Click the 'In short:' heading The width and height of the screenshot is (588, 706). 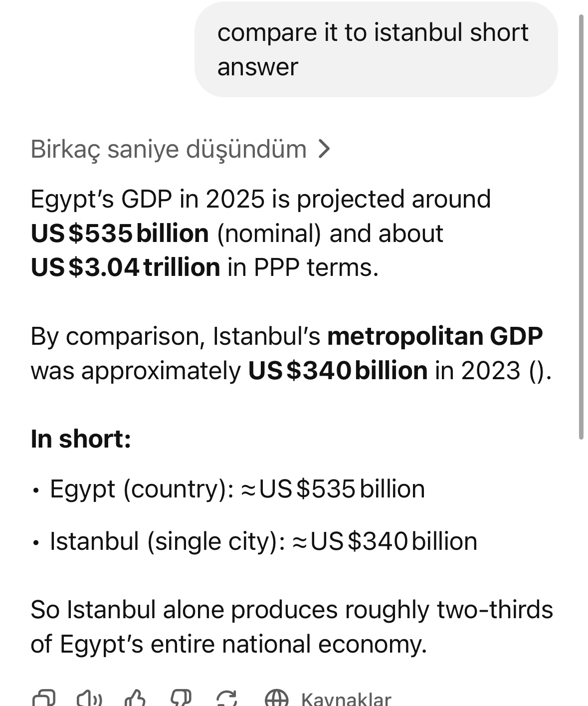(x=81, y=439)
